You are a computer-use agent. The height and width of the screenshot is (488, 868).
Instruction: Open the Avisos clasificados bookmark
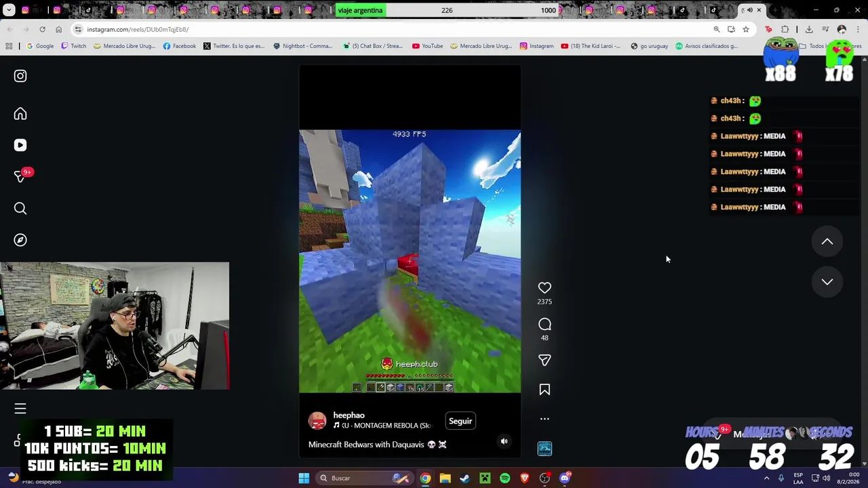(706, 46)
